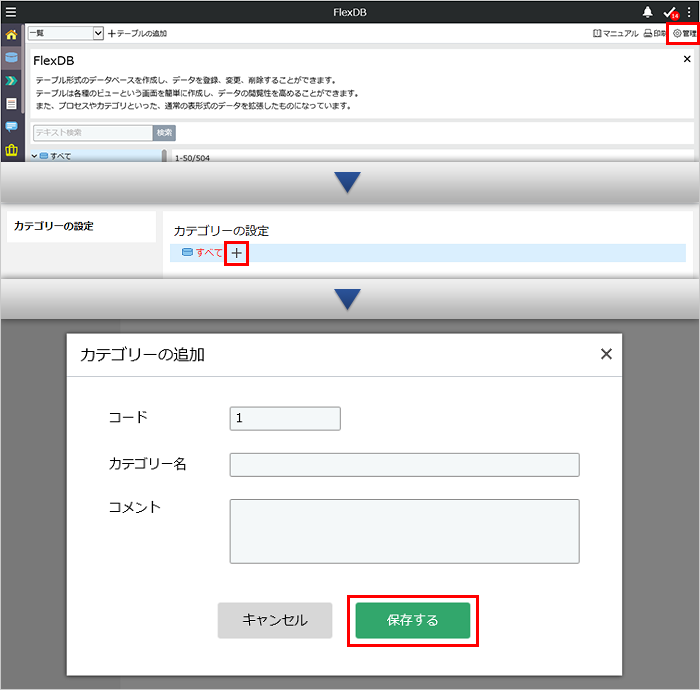Open the checkmark tasks icon with badge
Image resolution: width=700 pixels, height=690 pixels.
tap(671, 12)
